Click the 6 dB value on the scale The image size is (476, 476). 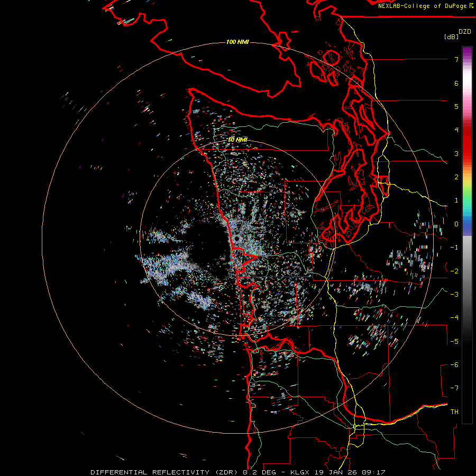tap(456, 83)
